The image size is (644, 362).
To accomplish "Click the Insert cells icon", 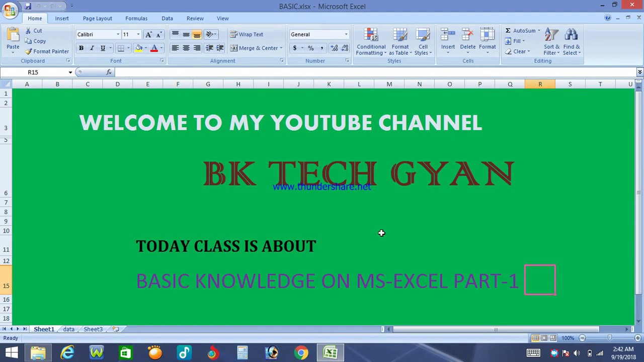I will point(448,35).
